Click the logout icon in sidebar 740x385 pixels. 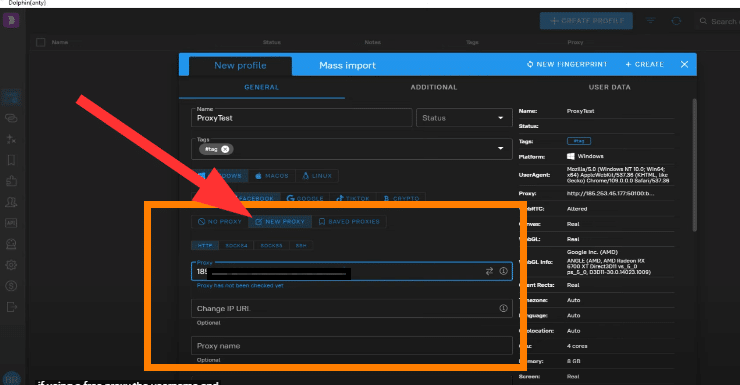click(x=11, y=307)
